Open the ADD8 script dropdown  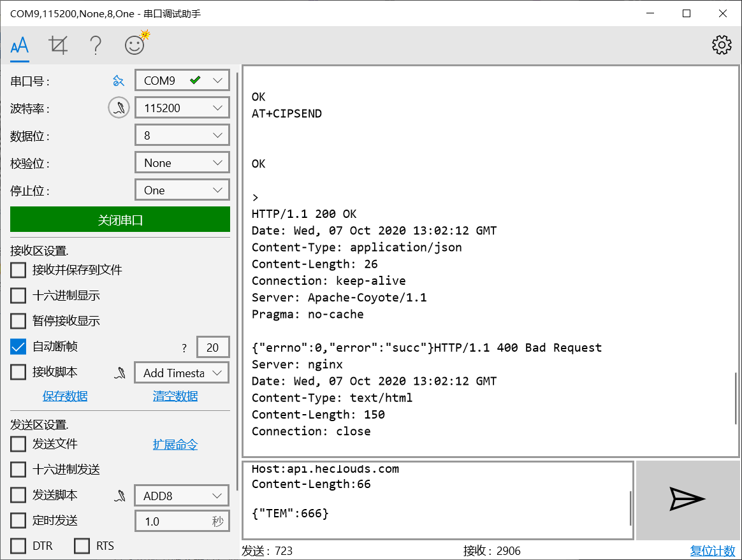pyautogui.click(x=182, y=495)
